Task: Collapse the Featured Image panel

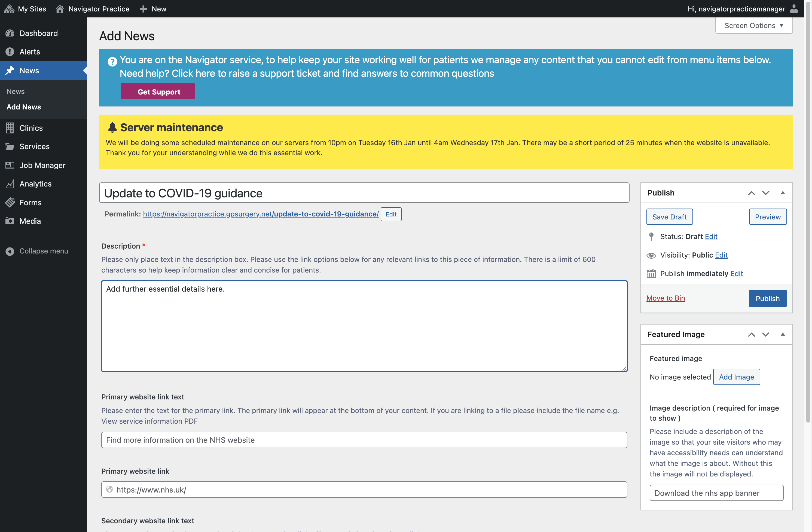Action: (x=783, y=335)
